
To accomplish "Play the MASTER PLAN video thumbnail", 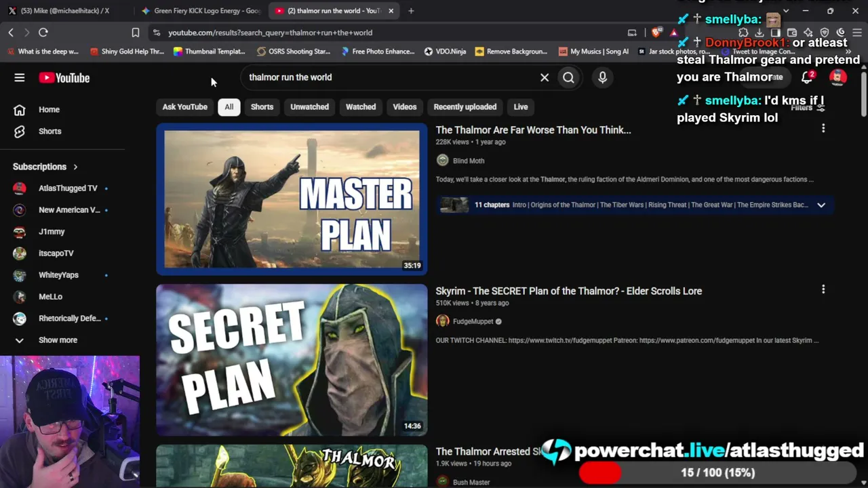I will [x=292, y=199].
